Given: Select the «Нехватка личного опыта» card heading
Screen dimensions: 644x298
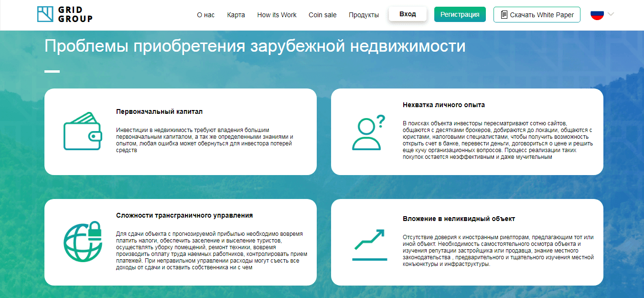Looking at the screenshot, I should coord(443,105).
